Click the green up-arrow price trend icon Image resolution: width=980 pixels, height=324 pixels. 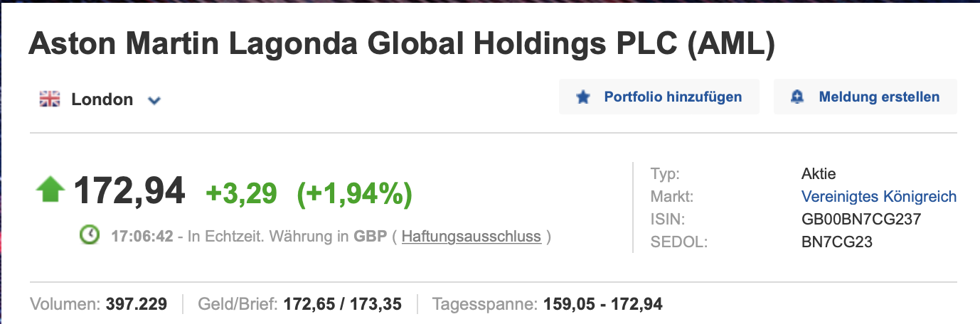coord(50,190)
